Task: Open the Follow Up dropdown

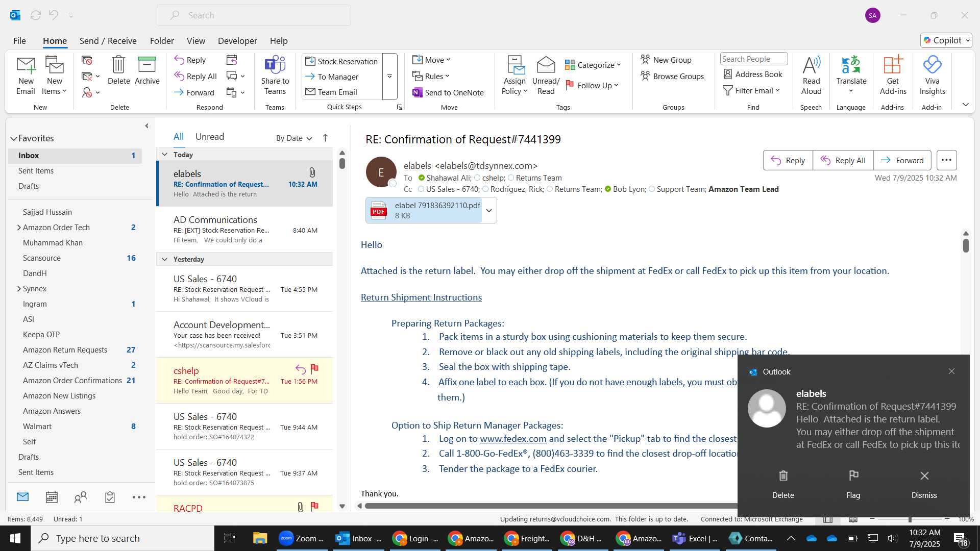Action: [592, 85]
